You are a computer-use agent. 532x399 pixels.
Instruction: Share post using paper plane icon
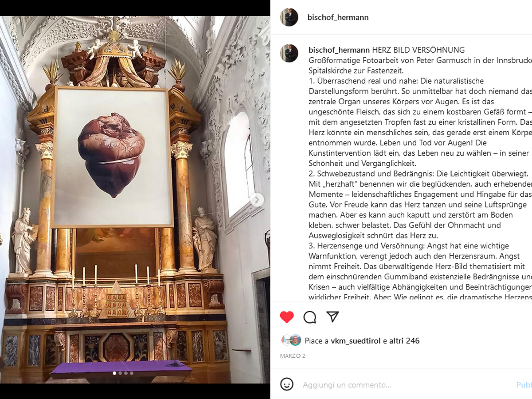tap(332, 317)
